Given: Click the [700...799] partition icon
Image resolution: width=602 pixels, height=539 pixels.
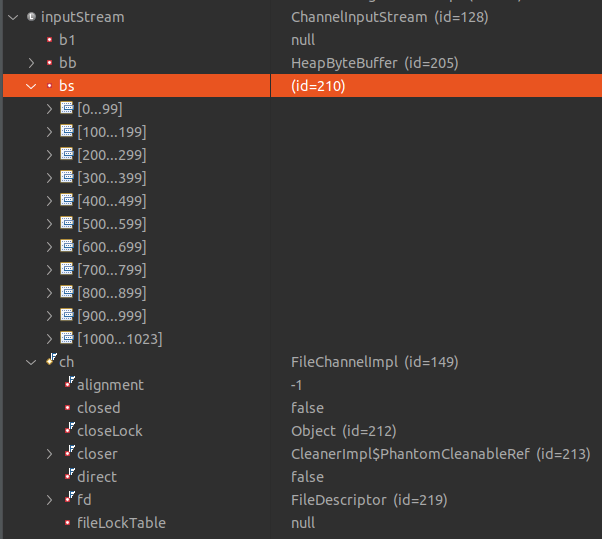Looking at the screenshot, I should (67, 269).
